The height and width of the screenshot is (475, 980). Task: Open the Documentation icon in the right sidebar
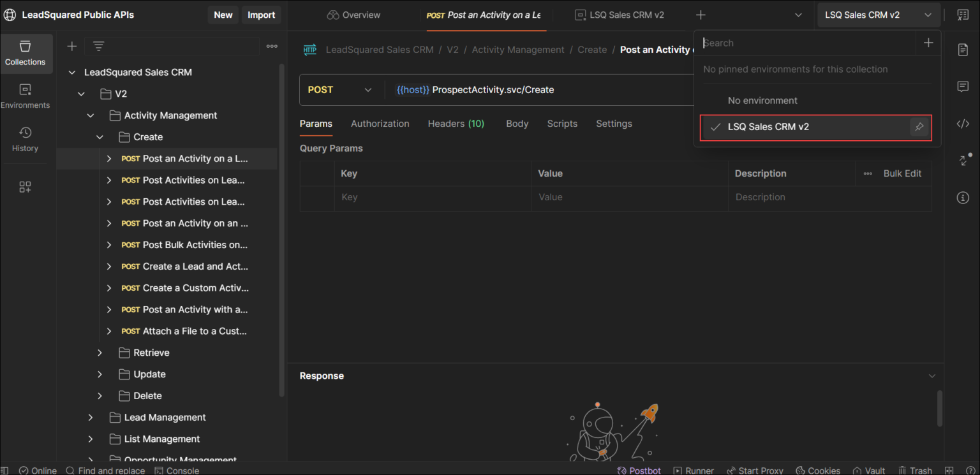pyautogui.click(x=963, y=50)
